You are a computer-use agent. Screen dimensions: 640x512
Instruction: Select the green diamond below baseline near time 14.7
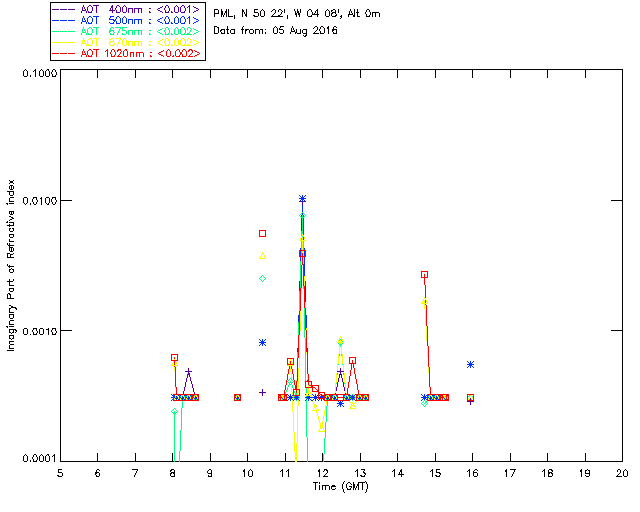pos(424,403)
